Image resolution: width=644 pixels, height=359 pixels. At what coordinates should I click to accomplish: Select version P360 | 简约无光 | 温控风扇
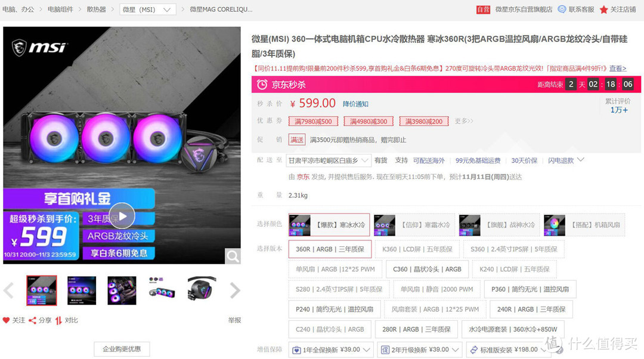(530, 289)
